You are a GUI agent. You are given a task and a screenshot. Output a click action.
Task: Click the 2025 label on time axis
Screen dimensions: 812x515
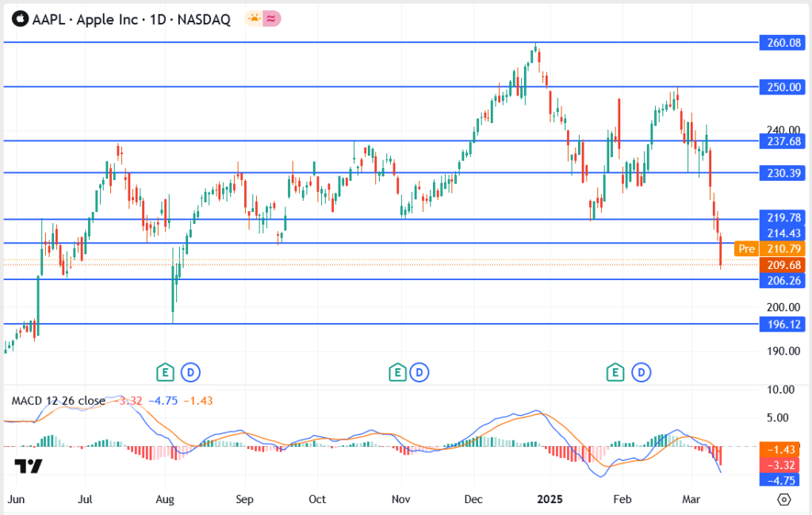(550, 500)
